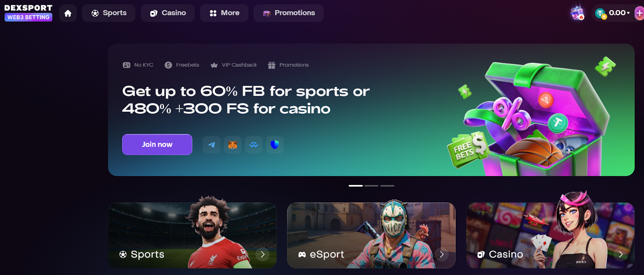Open the DEXSPORT Web3 Betting logo
Screen dimensions: 644x275
coord(28,13)
